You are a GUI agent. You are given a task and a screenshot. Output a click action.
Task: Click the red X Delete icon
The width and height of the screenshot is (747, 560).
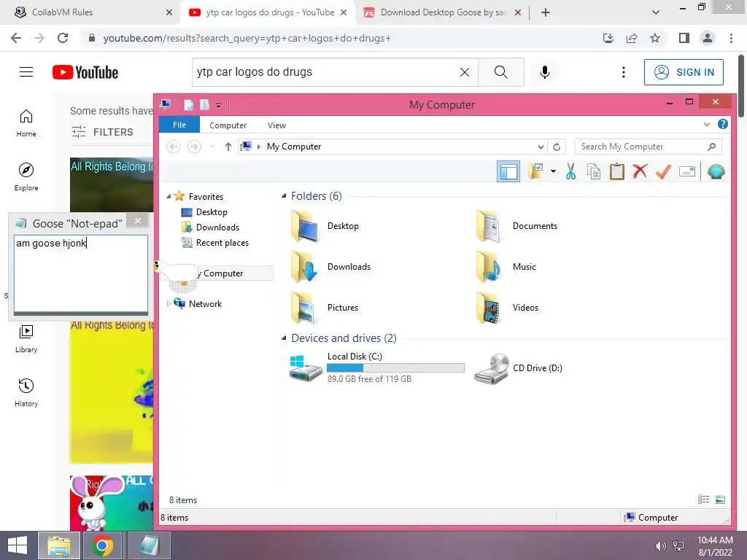(x=640, y=171)
